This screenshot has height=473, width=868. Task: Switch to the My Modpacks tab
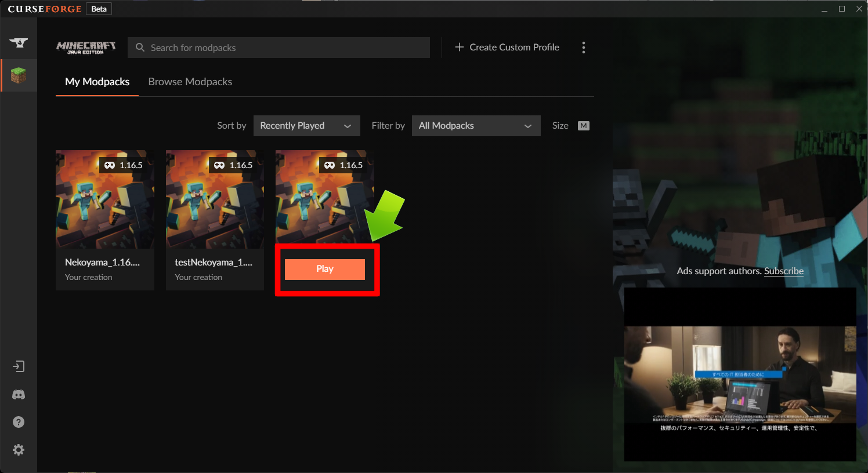point(97,82)
